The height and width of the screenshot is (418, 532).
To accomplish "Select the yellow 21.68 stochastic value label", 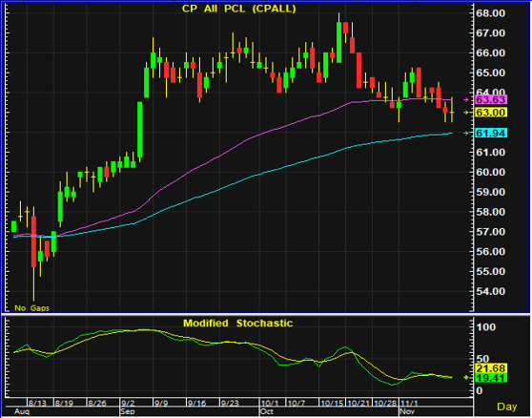I will (x=491, y=368).
